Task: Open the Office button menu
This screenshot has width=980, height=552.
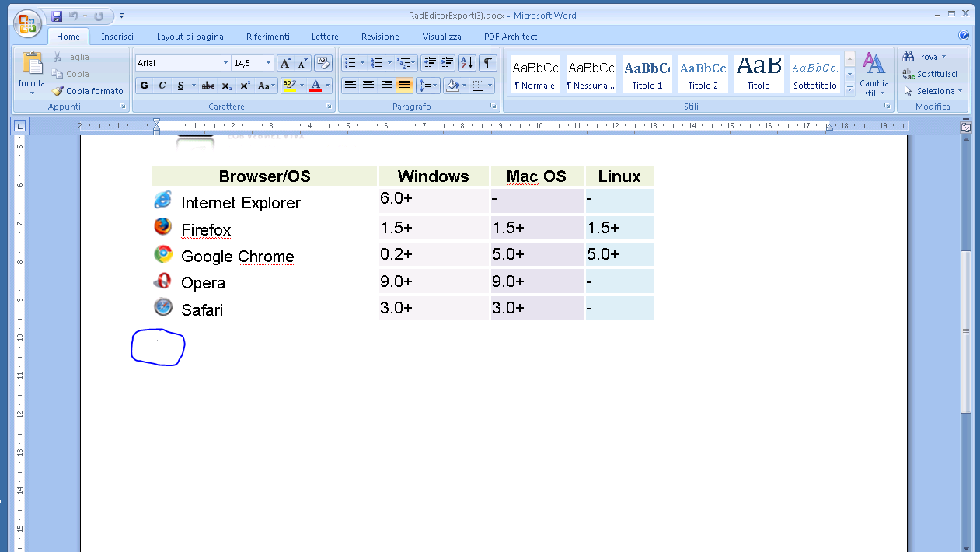Action: pyautogui.click(x=27, y=23)
